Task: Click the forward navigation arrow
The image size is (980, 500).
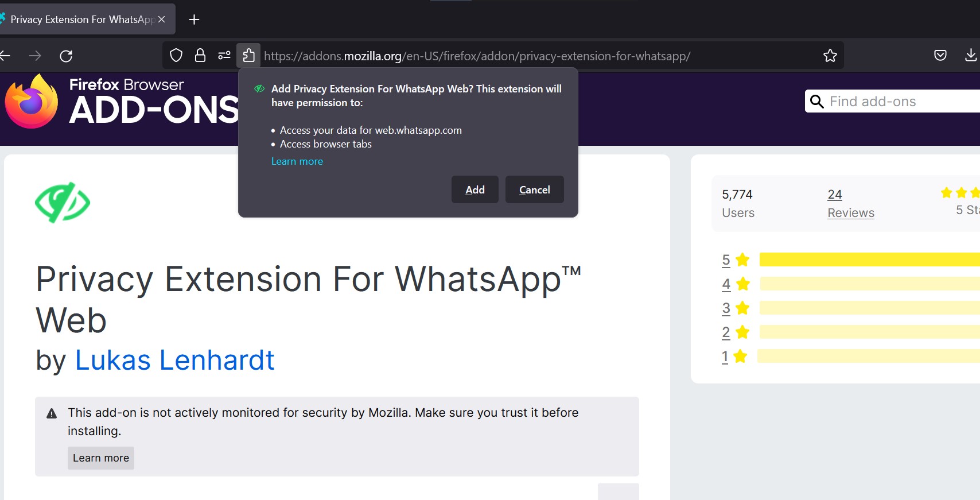Action: pyautogui.click(x=35, y=56)
